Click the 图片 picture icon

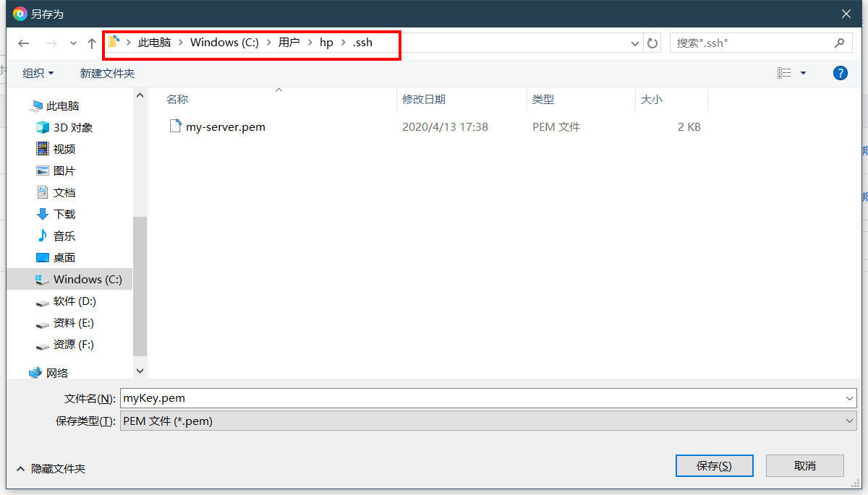coord(43,171)
